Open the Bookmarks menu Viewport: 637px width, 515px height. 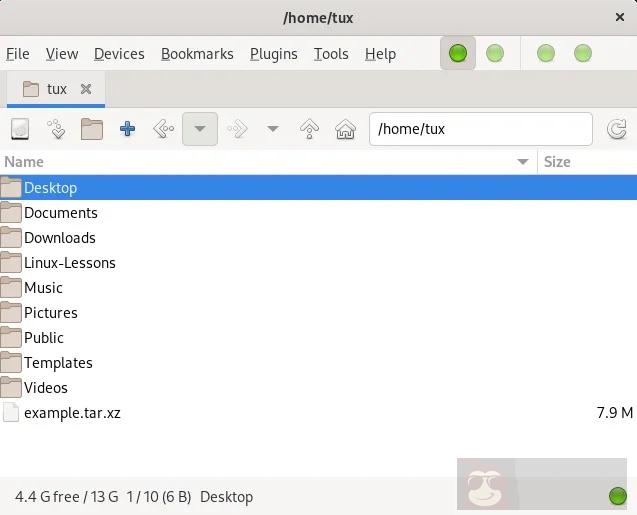point(197,54)
